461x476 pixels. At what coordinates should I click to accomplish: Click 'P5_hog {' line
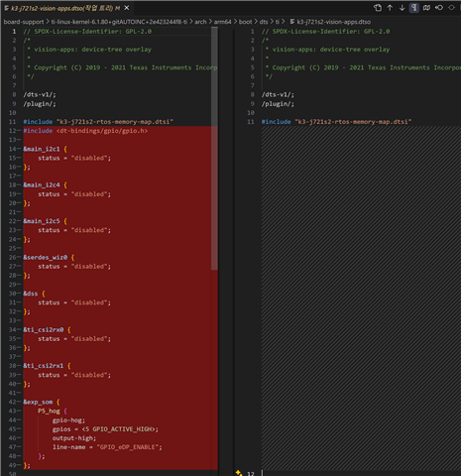(x=53, y=412)
